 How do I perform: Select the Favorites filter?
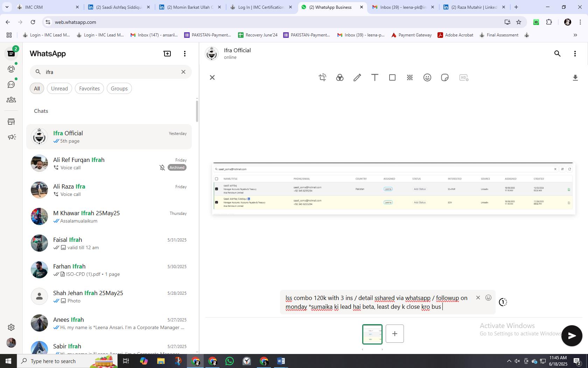pyautogui.click(x=89, y=88)
